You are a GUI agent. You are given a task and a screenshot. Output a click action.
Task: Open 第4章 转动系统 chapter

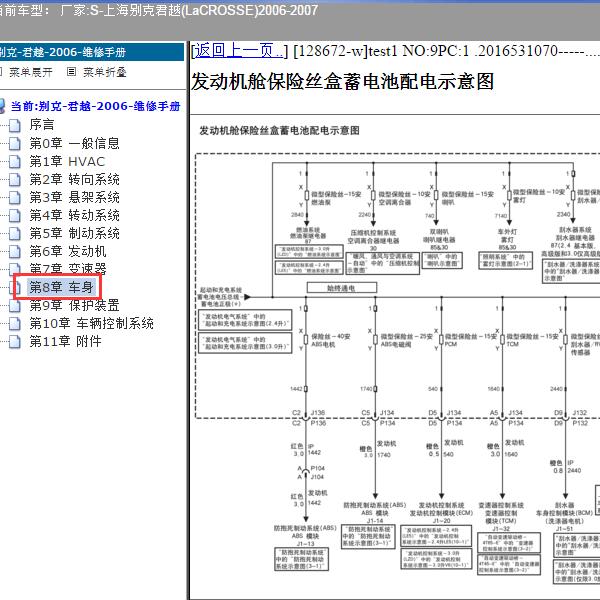pos(75,215)
